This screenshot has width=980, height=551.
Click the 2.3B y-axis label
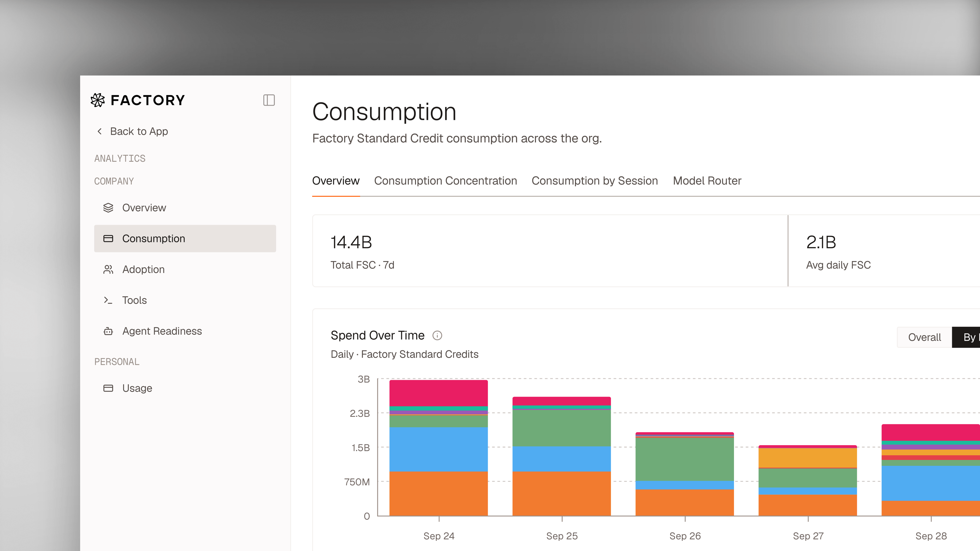360,413
